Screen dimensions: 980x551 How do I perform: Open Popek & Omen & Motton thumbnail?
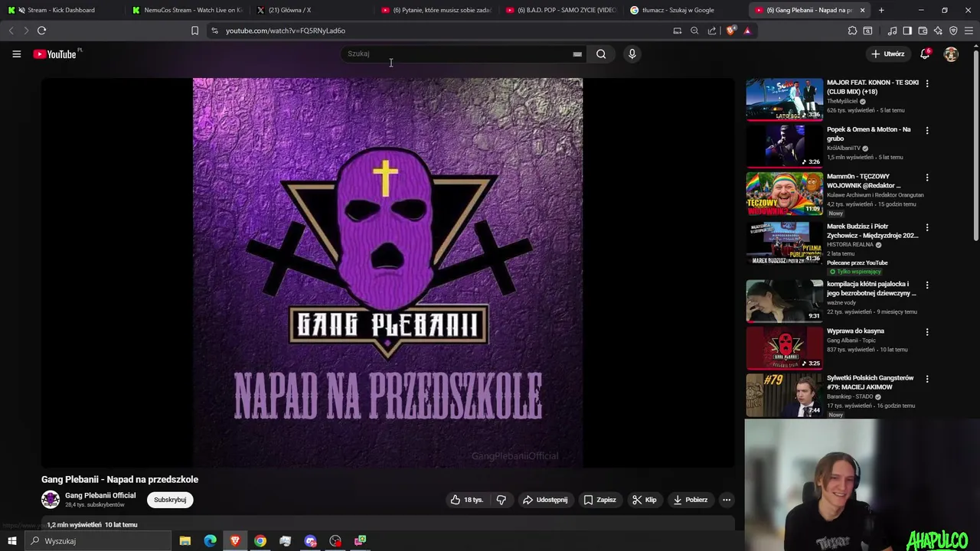click(x=784, y=146)
